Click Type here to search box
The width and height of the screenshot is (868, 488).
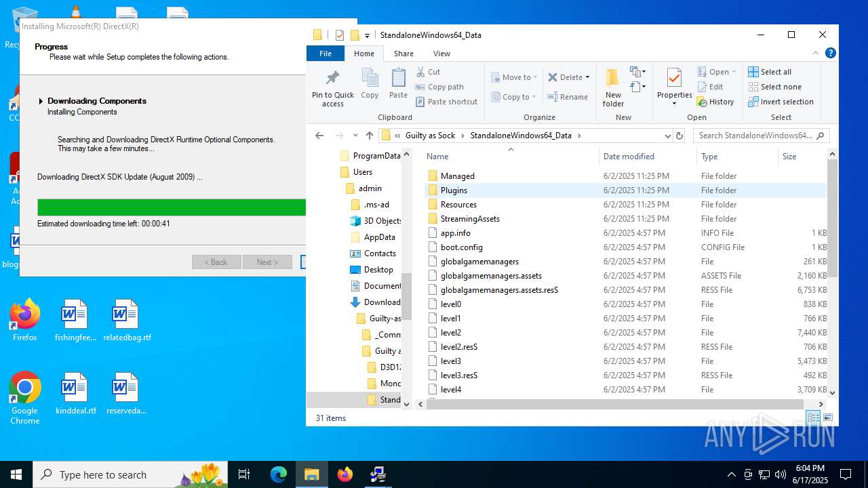[x=130, y=474]
